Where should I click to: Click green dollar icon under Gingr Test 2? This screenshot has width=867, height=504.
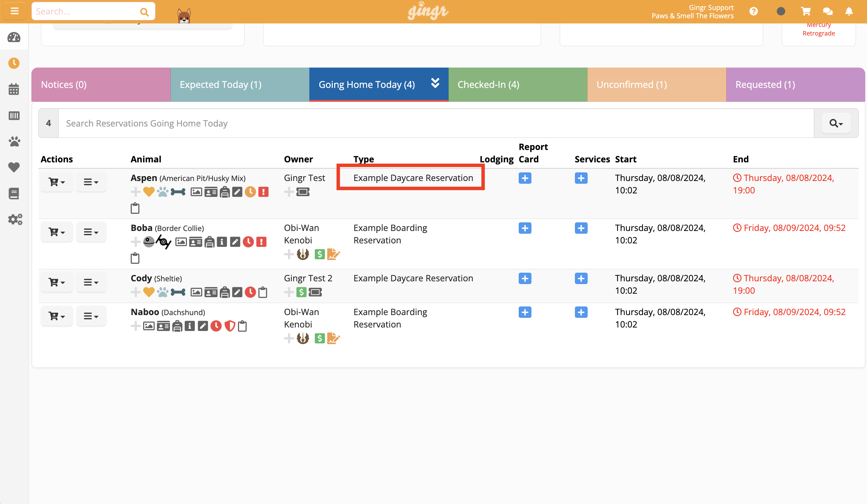tap(301, 292)
